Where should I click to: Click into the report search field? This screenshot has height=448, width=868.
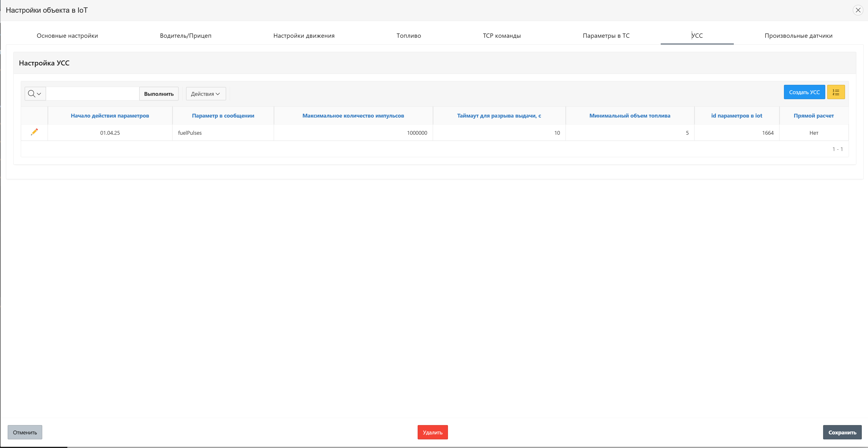[x=92, y=94]
